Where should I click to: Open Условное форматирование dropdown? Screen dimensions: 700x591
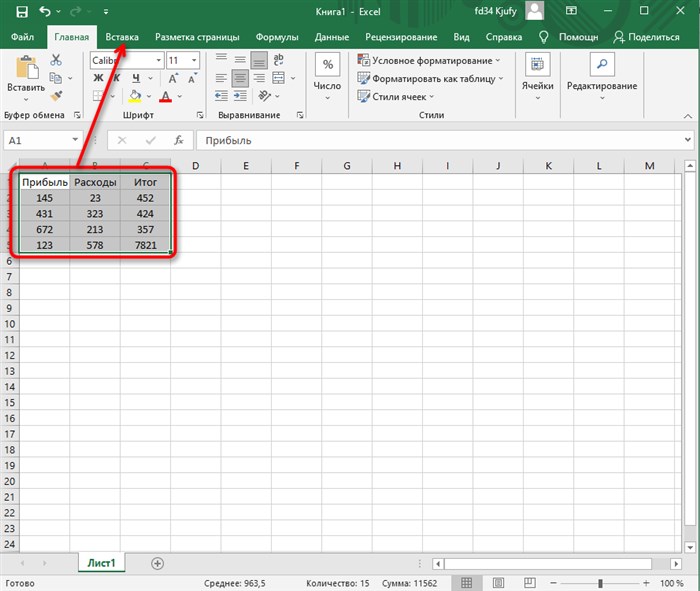pyautogui.click(x=429, y=60)
